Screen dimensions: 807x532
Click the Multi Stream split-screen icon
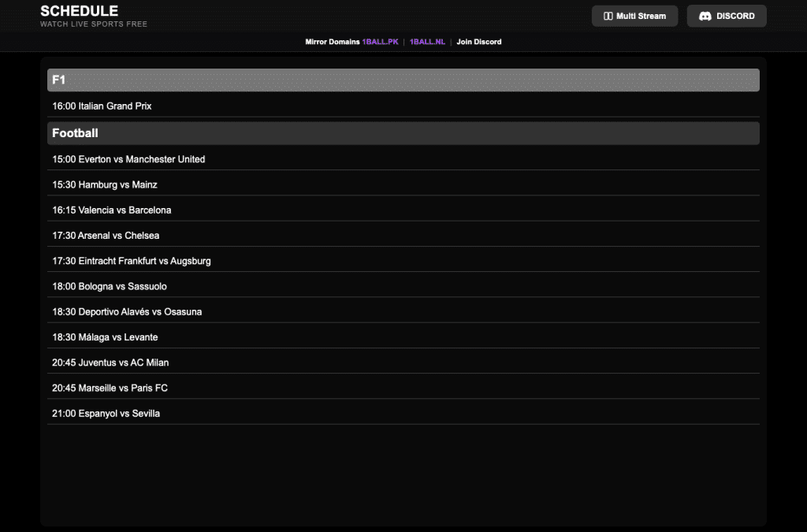[608, 16]
